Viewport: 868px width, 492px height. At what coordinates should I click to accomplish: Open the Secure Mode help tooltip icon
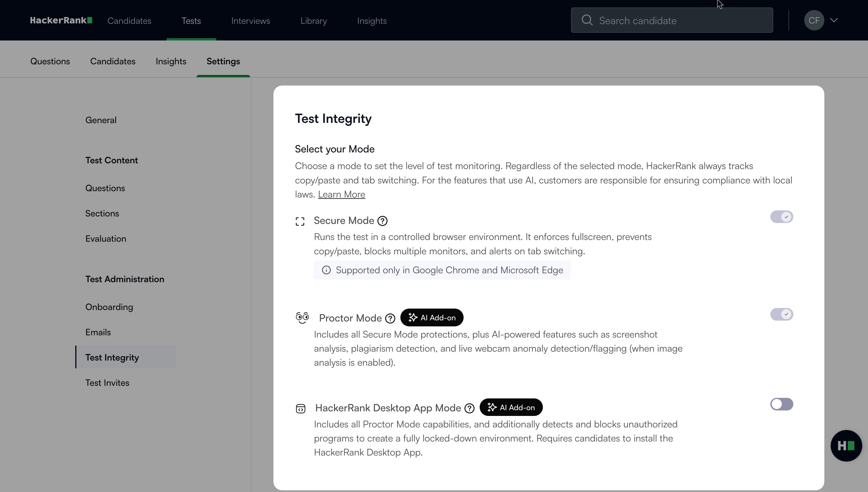click(x=382, y=221)
